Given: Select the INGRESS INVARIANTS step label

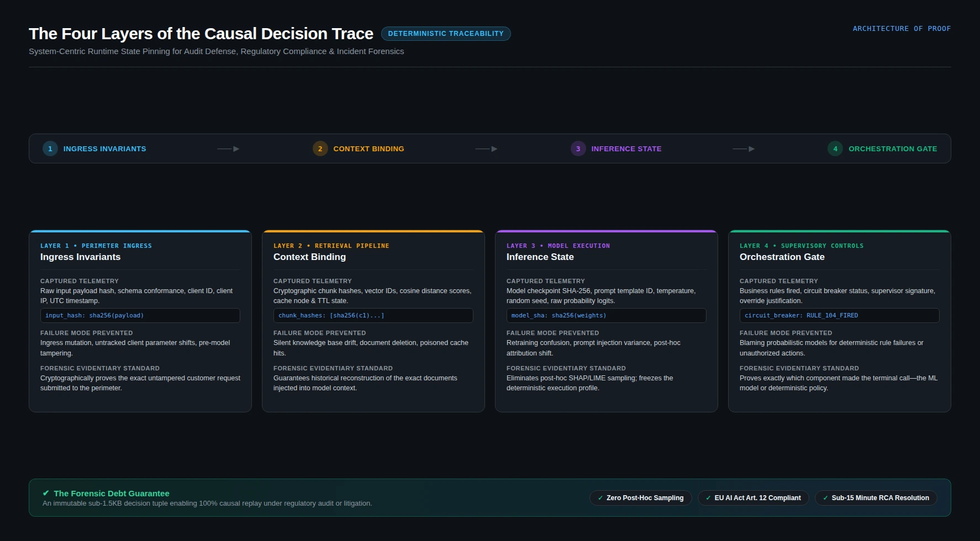Looking at the screenshot, I should point(105,148).
